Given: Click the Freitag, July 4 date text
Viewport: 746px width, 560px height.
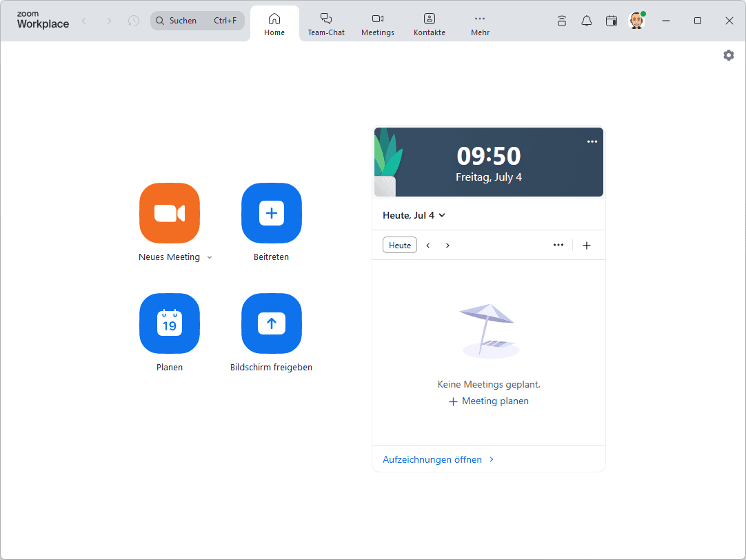Looking at the screenshot, I should click(489, 177).
